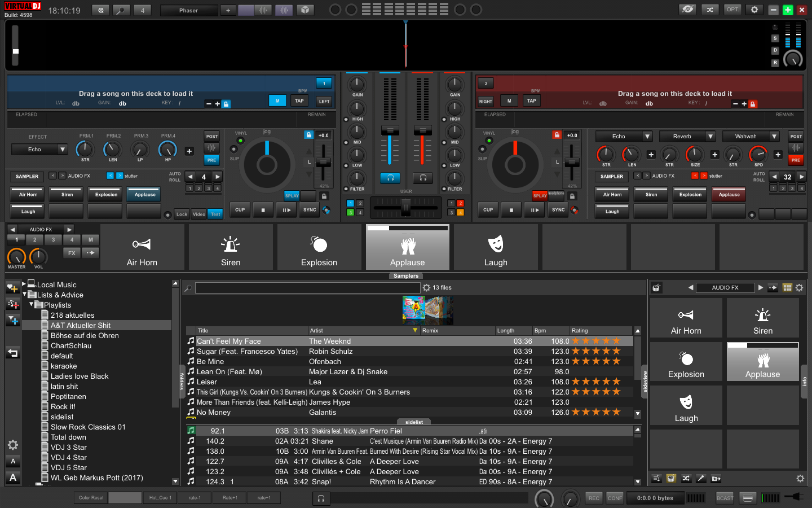
Task: Click the CONF button in bottom bar
Action: 615,498
